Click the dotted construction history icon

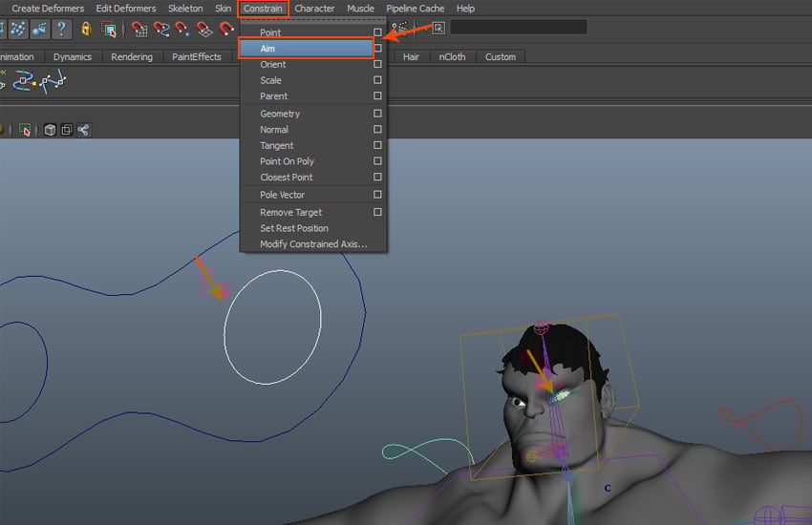point(399,27)
